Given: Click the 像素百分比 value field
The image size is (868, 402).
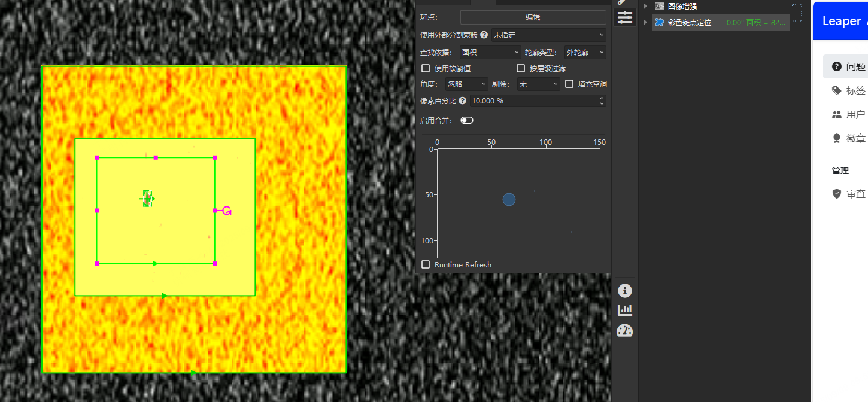Looking at the screenshot, I should coord(533,100).
